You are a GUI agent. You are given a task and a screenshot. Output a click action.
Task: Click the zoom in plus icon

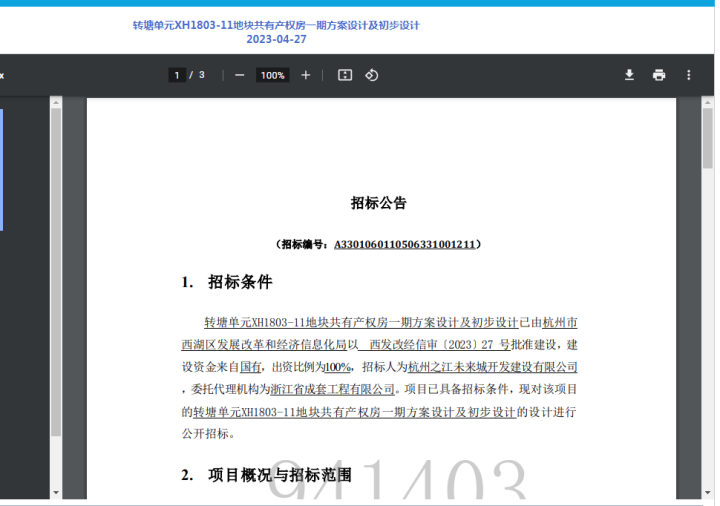click(x=306, y=75)
